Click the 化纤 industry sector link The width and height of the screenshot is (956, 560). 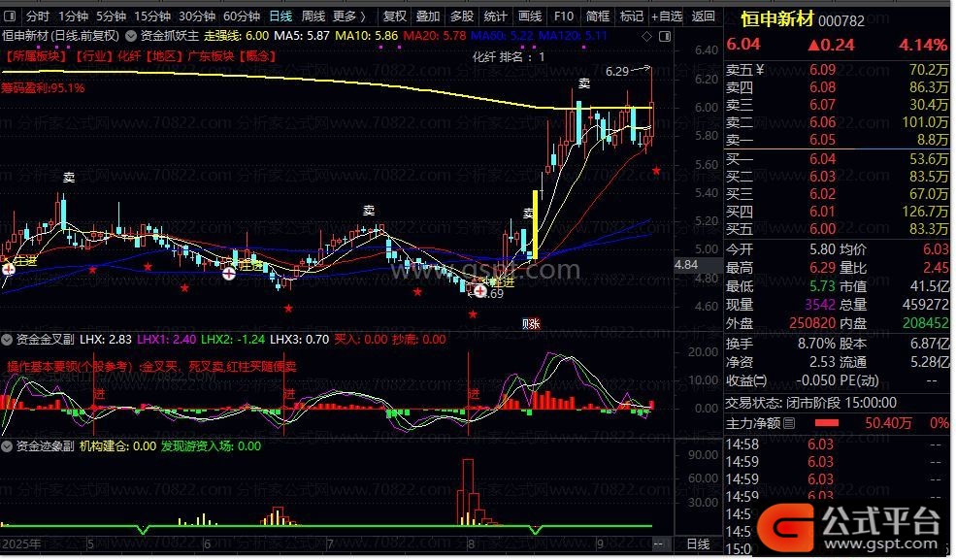click(129, 56)
